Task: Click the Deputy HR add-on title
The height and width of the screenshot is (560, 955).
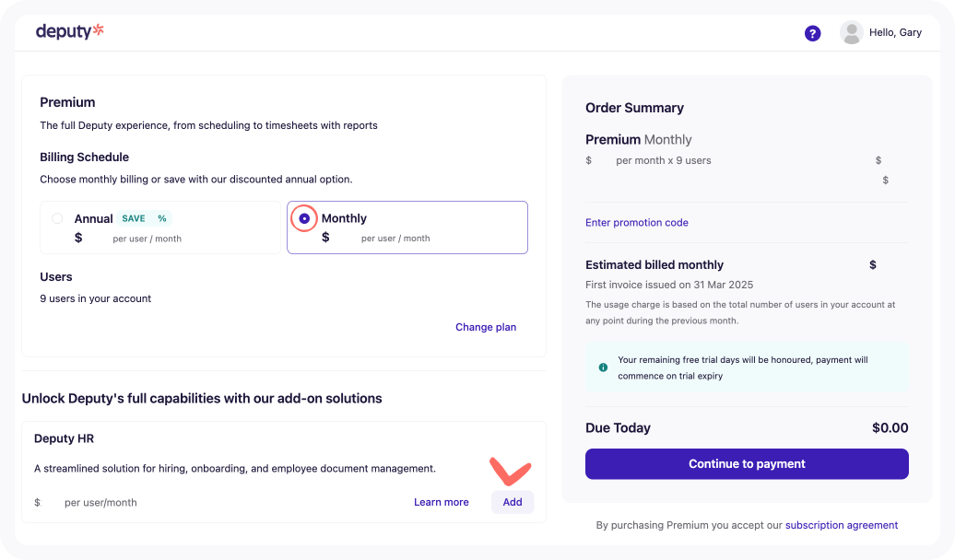Action: point(64,438)
